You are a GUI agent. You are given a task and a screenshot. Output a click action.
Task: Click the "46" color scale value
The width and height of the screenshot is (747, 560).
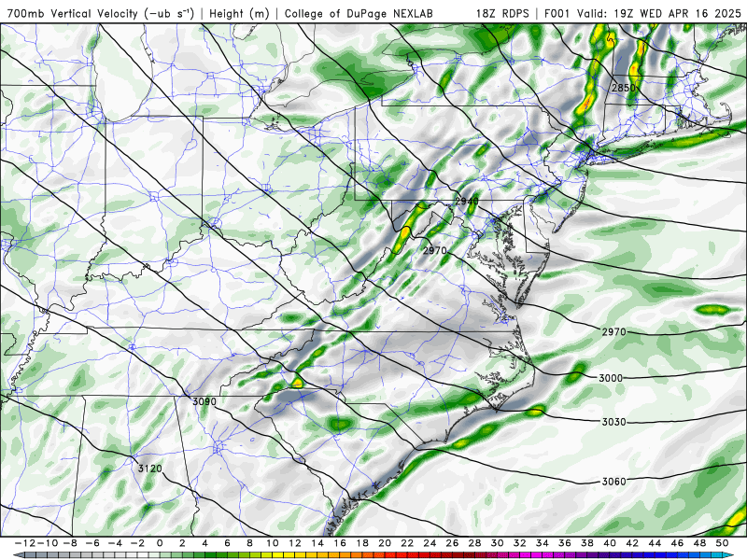click(x=677, y=543)
